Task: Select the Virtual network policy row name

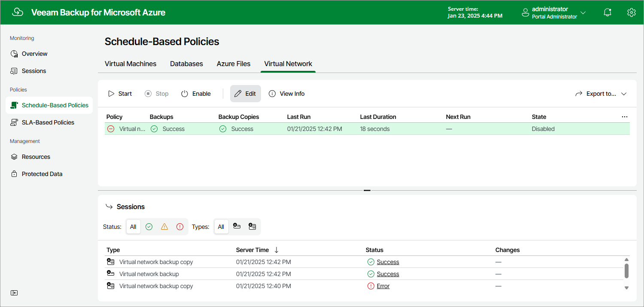Action: point(132,129)
